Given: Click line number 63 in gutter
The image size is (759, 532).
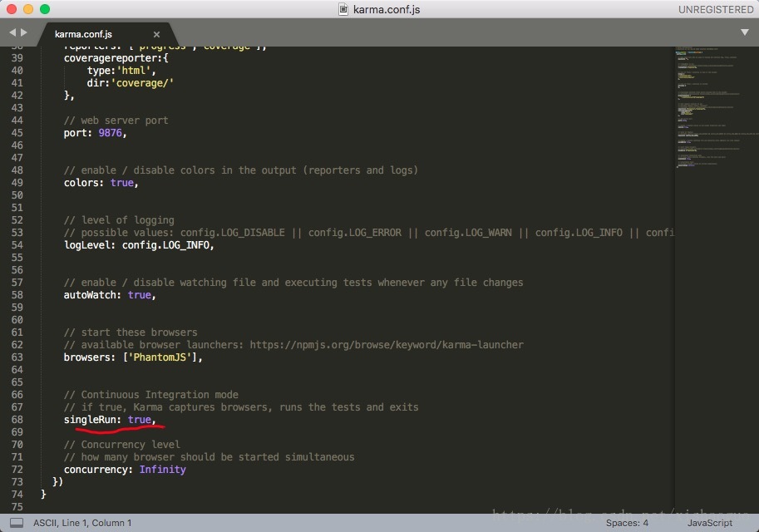Looking at the screenshot, I should [x=17, y=357].
